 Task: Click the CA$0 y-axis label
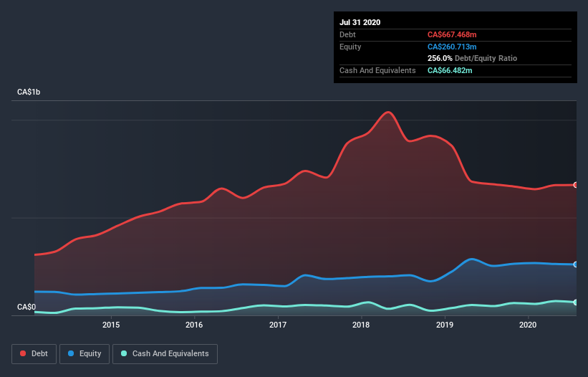26,307
